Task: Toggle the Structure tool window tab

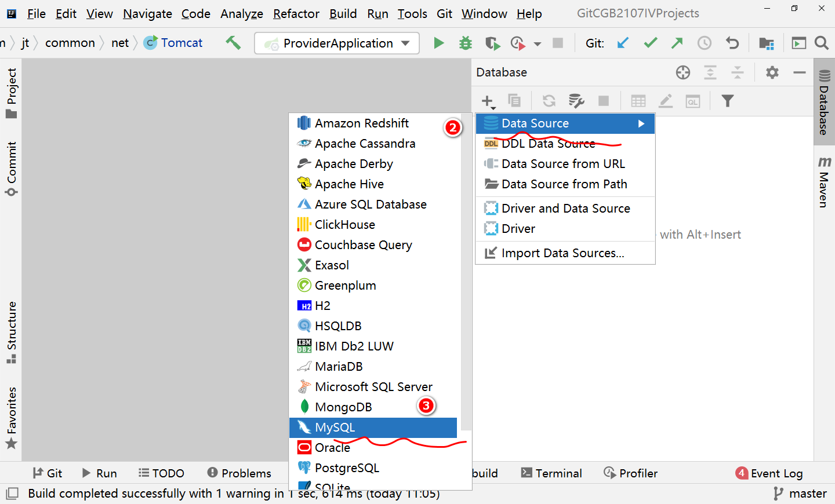Action: 11,333
